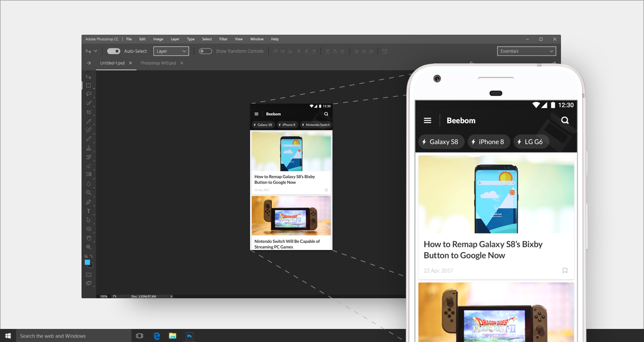Click the background color swatch

91,266
